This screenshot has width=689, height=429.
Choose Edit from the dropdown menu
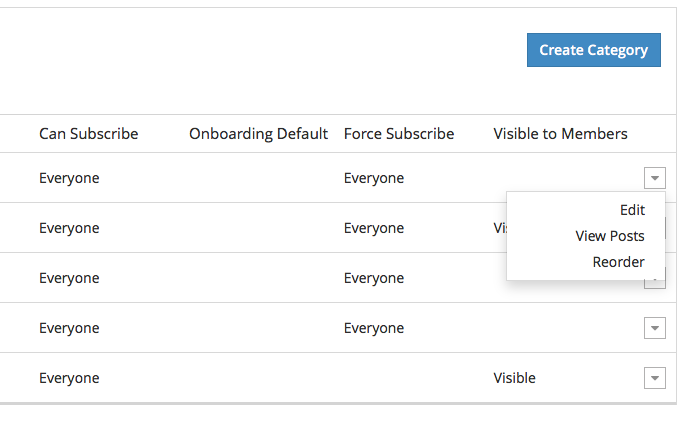pyautogui.click(x=632, y=210)
